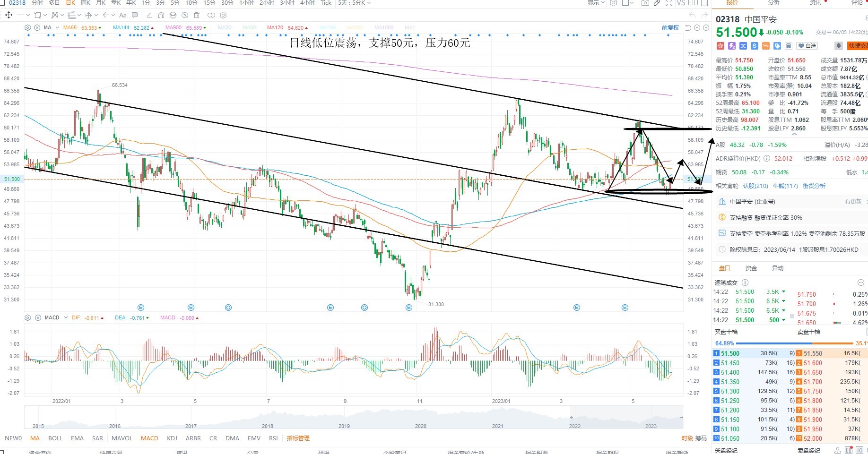Toggle 自选 watchlist heart button
Screen dimensions: 868x454
pyautogui.click(x=807, y=46)
